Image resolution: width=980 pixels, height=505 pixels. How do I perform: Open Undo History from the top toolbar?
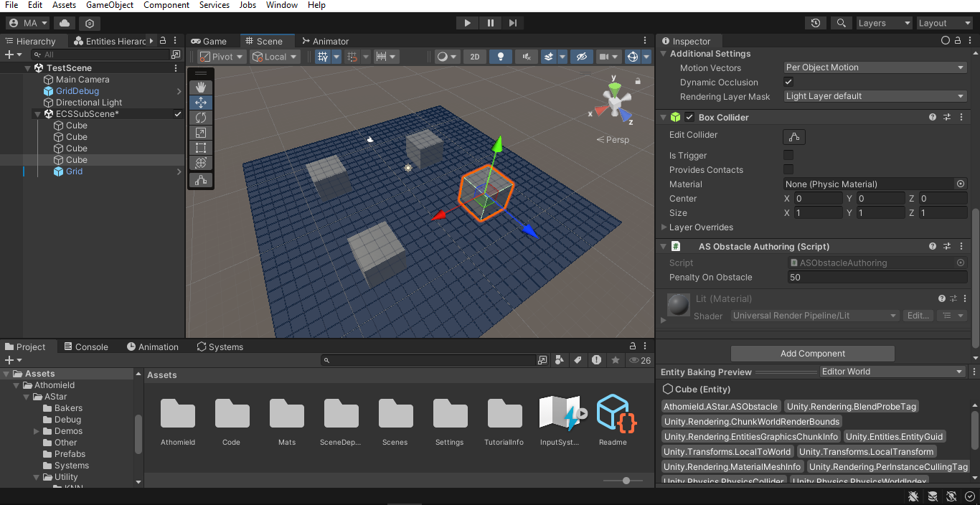(816, 23)
